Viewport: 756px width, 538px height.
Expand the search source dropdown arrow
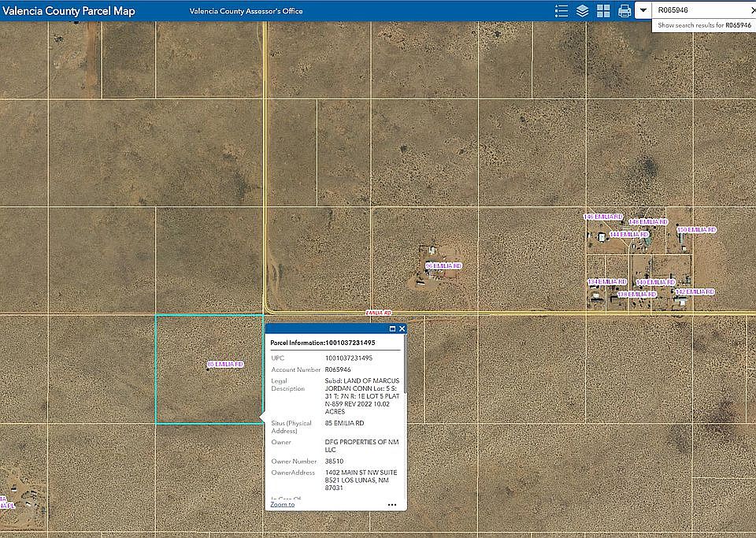tap(643, 11)
